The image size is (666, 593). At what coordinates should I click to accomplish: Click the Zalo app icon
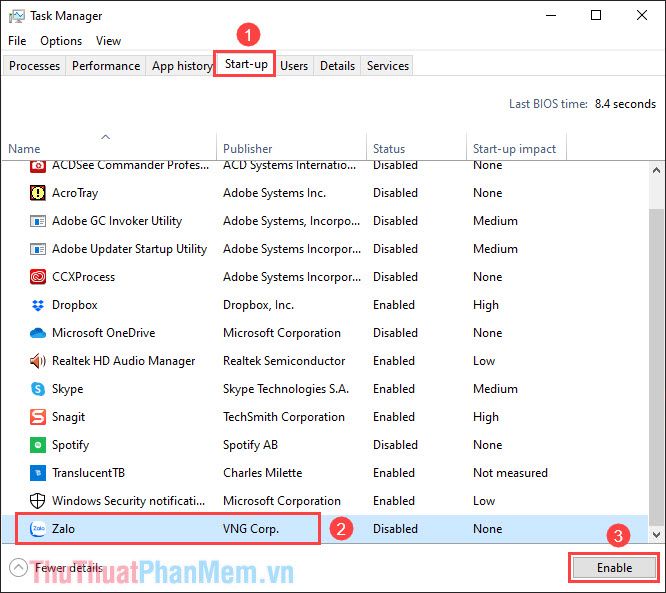[x=38, y=529]
